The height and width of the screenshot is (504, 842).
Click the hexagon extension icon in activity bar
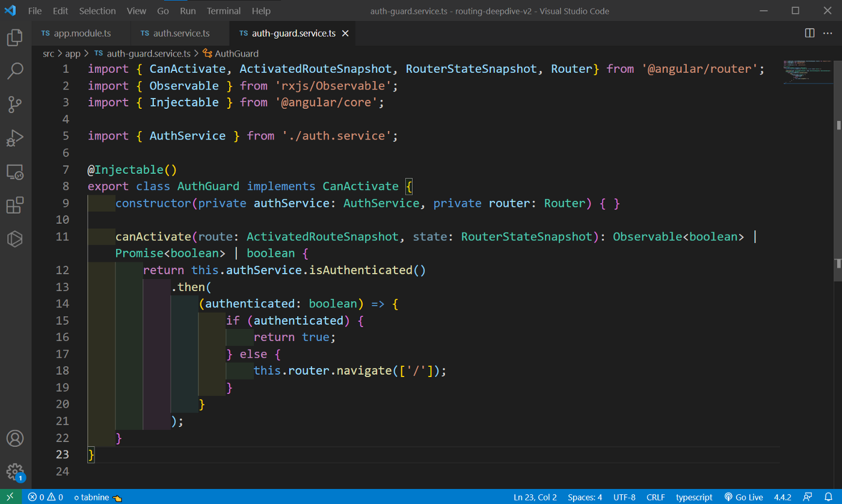point(15,239)
